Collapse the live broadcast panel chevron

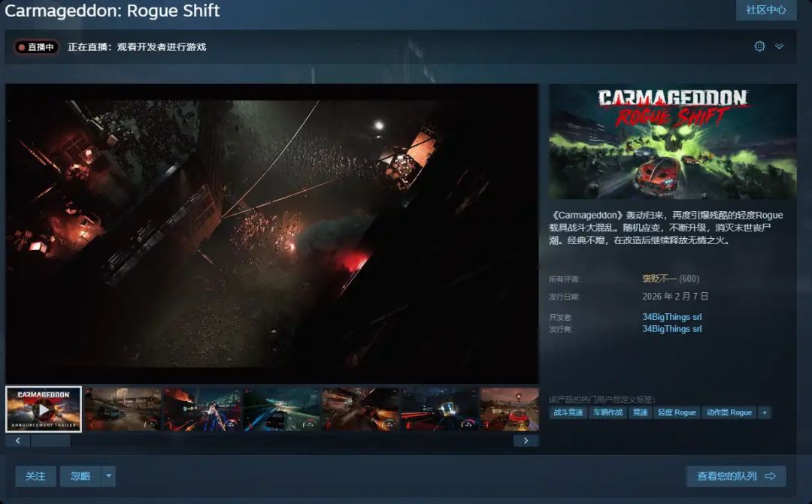coord(779,47)
